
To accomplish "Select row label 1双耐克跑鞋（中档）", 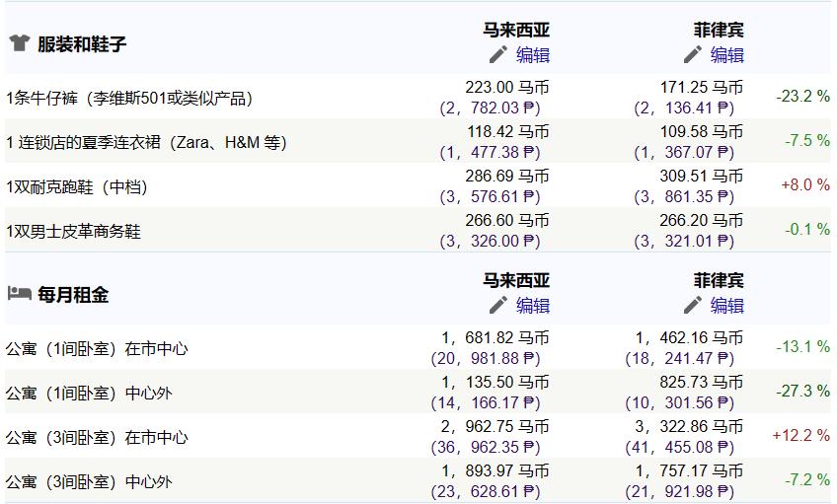I will [x=76, y=186].
